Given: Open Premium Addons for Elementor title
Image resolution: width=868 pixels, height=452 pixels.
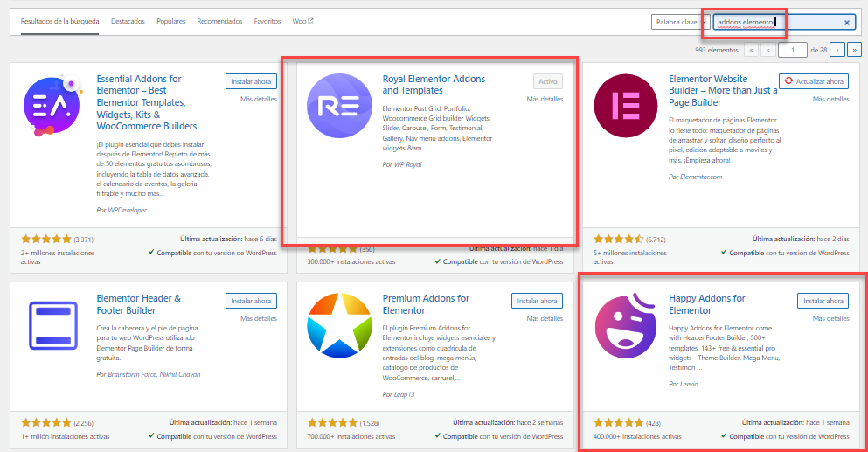Looking at the screenshot, I should click(x=426, y=304).
